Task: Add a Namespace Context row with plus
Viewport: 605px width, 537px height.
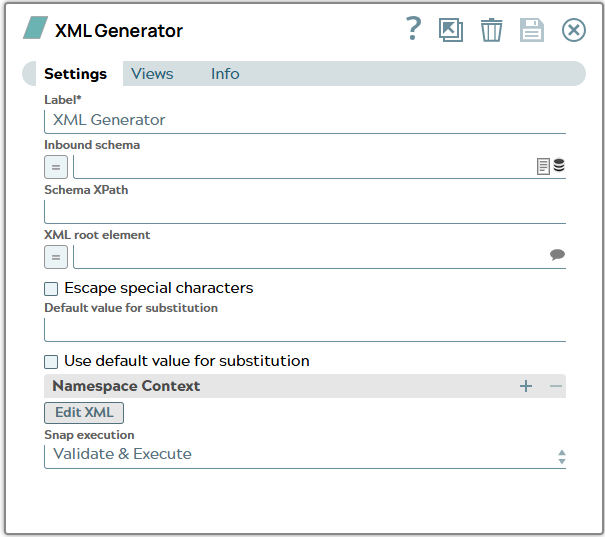Action: 526,386
